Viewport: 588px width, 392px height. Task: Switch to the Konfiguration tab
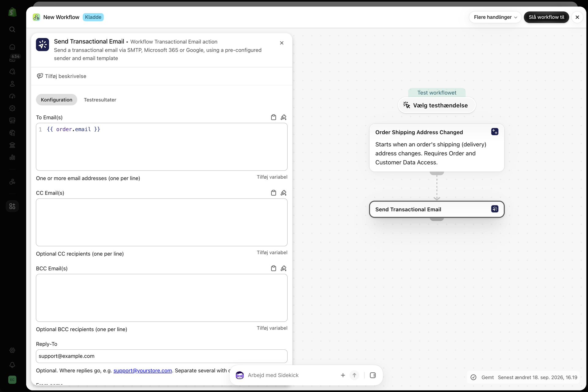pyautogui.click(x=57, y=100)
